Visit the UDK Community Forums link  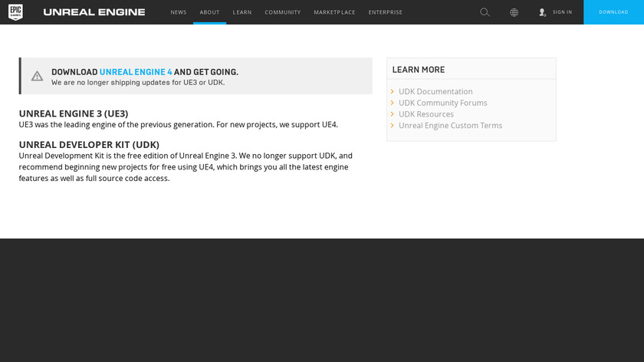(443, 103)
